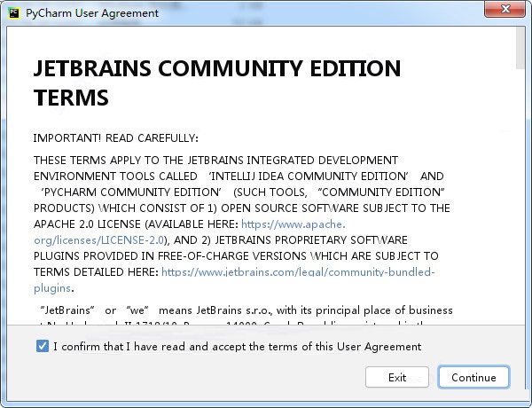532x408 pixels.
Task: Click the agreement vertical scrollbar thumb
Action: 520,48
